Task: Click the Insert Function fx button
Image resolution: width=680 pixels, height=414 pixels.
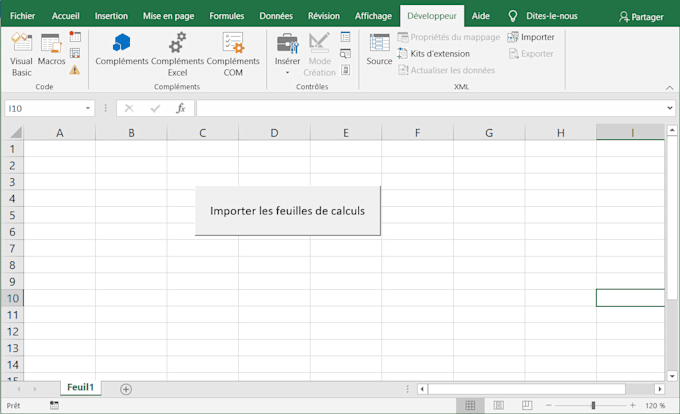Action: (180, 108)
